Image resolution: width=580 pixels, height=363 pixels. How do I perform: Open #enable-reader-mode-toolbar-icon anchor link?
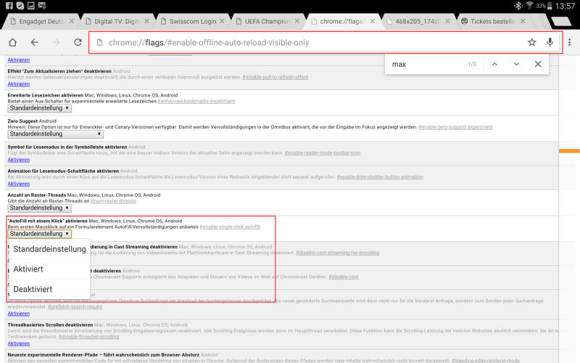point(322,153)
